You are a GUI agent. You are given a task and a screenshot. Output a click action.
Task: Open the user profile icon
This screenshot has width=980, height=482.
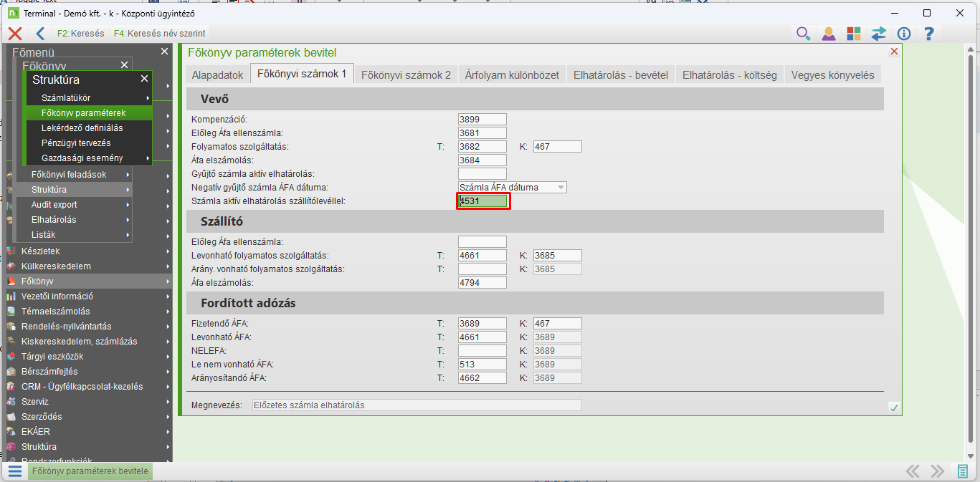click(x=828, y=34)
